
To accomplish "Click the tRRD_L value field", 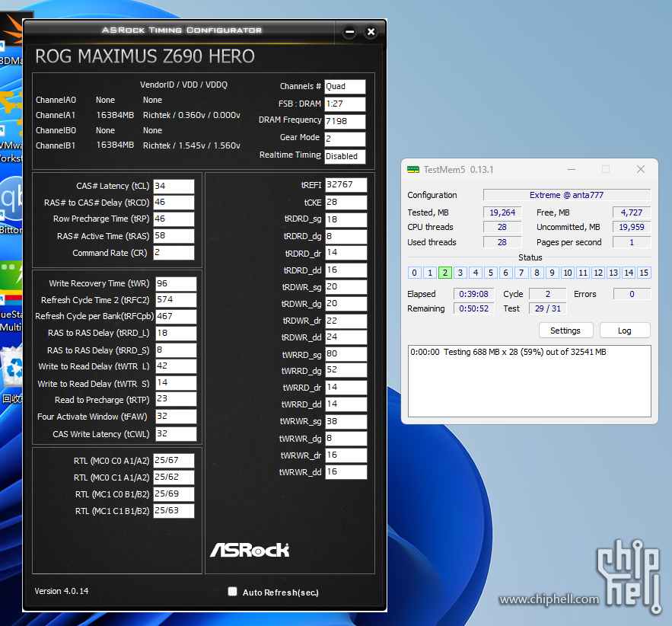I will click(176, 333).
